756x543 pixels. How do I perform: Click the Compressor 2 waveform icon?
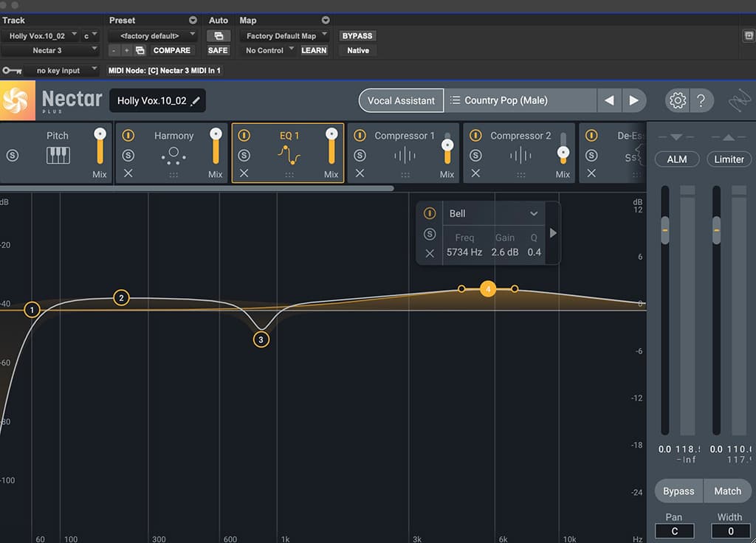coord(520,156)
